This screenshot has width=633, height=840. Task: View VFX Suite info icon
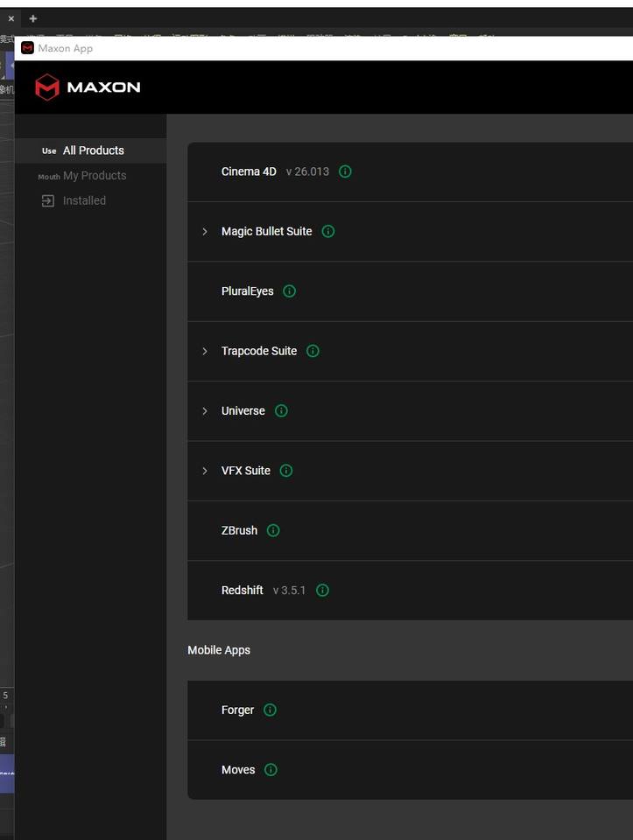(x=286, y=471)
